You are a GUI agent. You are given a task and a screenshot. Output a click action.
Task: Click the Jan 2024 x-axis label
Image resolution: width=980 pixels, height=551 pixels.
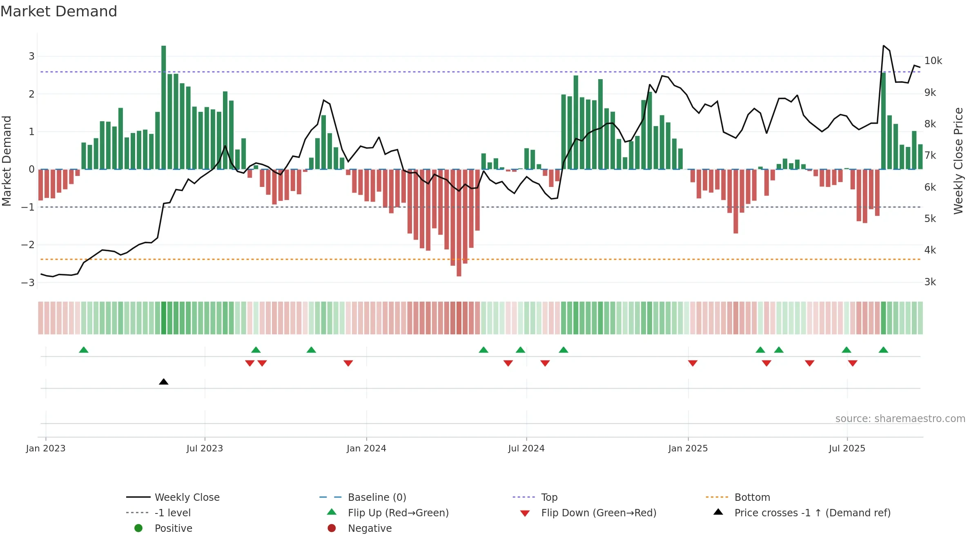coord(367,449)
